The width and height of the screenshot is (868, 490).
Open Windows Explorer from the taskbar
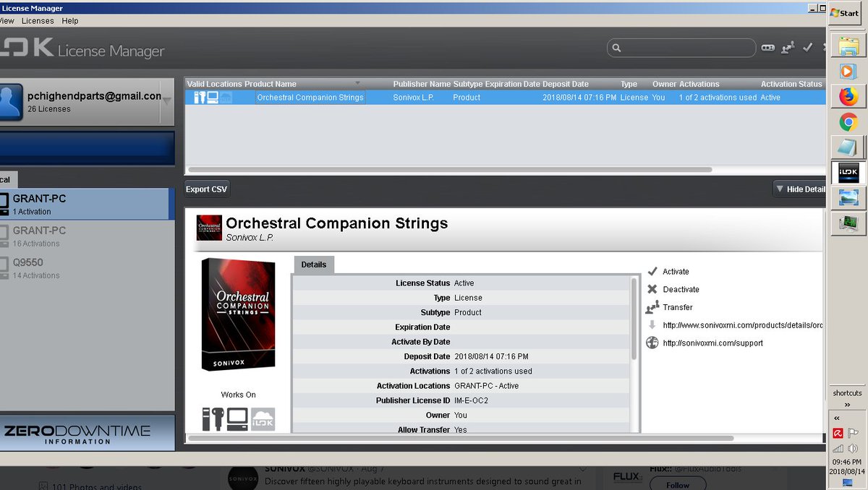848,46
